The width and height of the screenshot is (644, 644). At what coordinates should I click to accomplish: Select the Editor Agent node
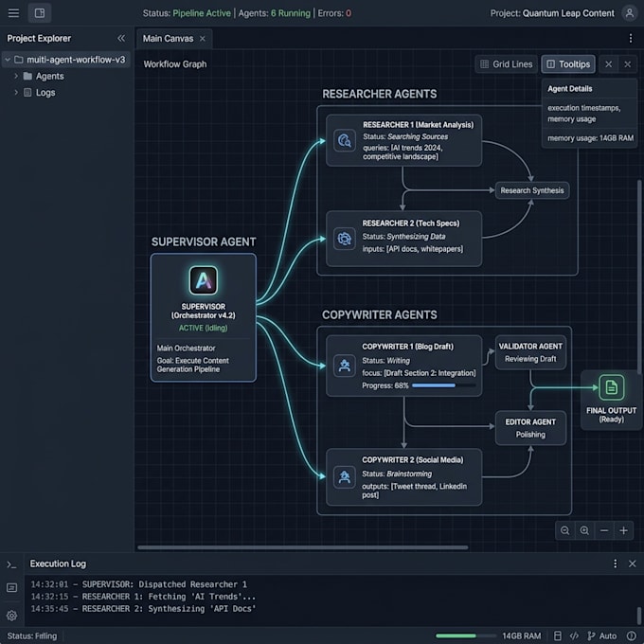[x=530, y=428]
